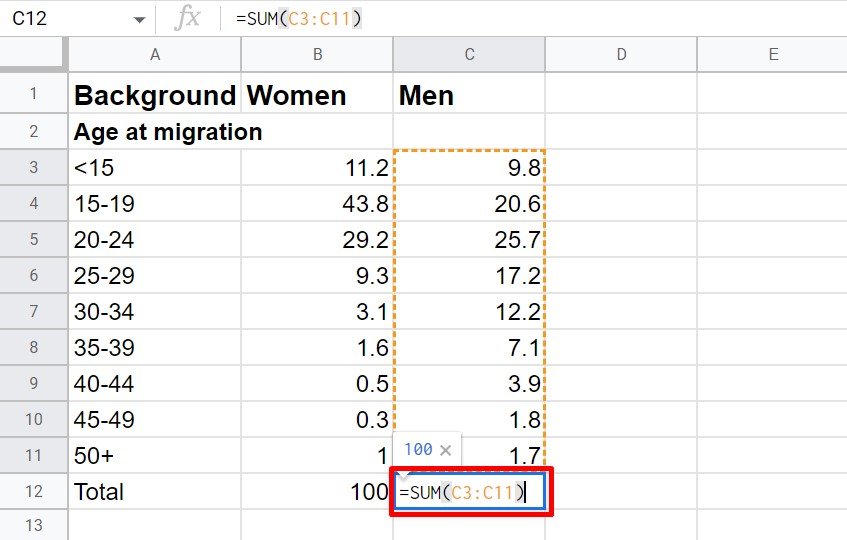Click Men value 3.9

coord(469,383)
